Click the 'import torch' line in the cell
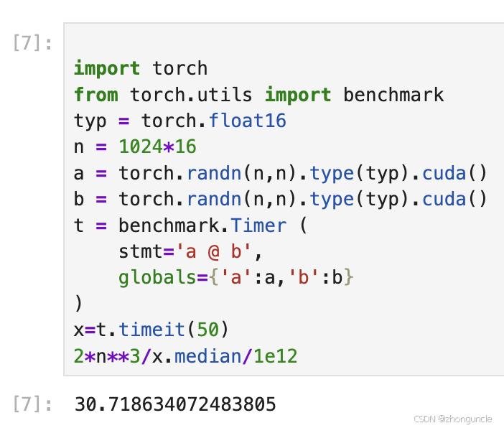 pos(141,68)
